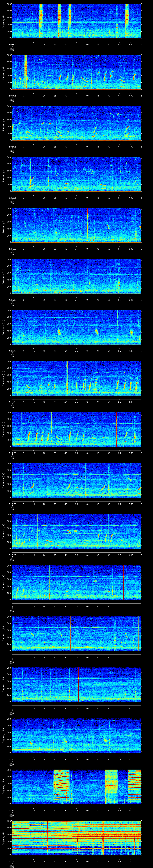Click the 3:03:05 time axis label

click(x=12, y=44)
